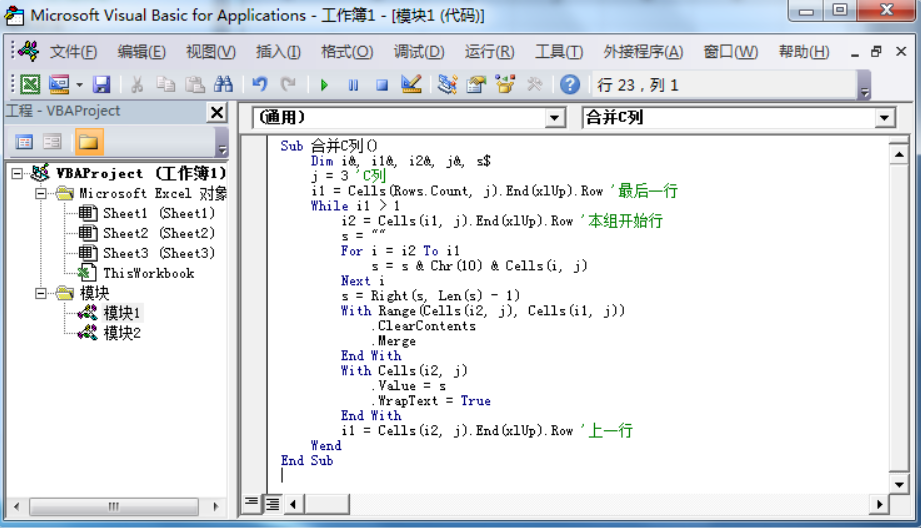Save the workbook with the floppy icon

[x=102, y=85]
